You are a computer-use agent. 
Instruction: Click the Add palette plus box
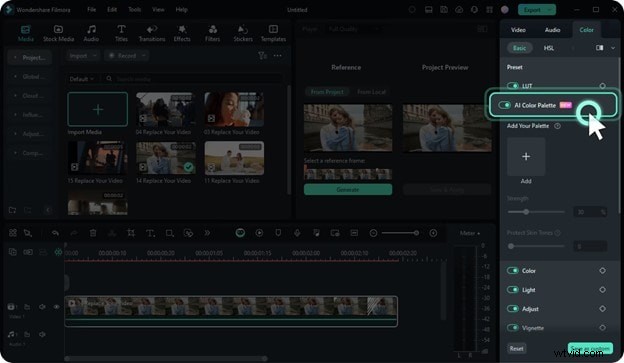(526, 156)
